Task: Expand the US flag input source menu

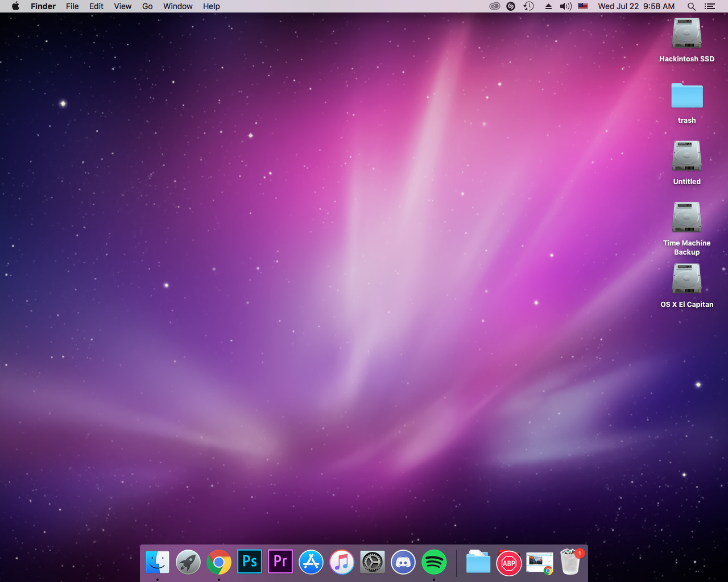Action: pos(583,6)
